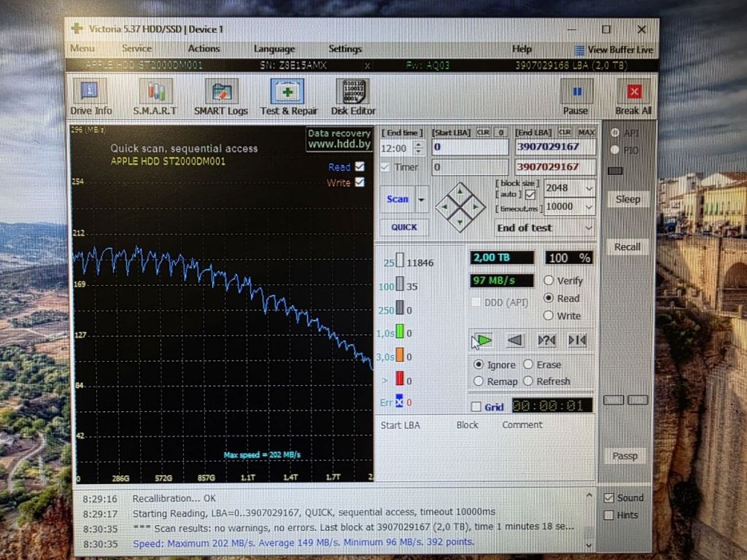Click the log panel scrollbar down arrow
This screenshot has width=747, height=560.
click(x=589, y=545)
